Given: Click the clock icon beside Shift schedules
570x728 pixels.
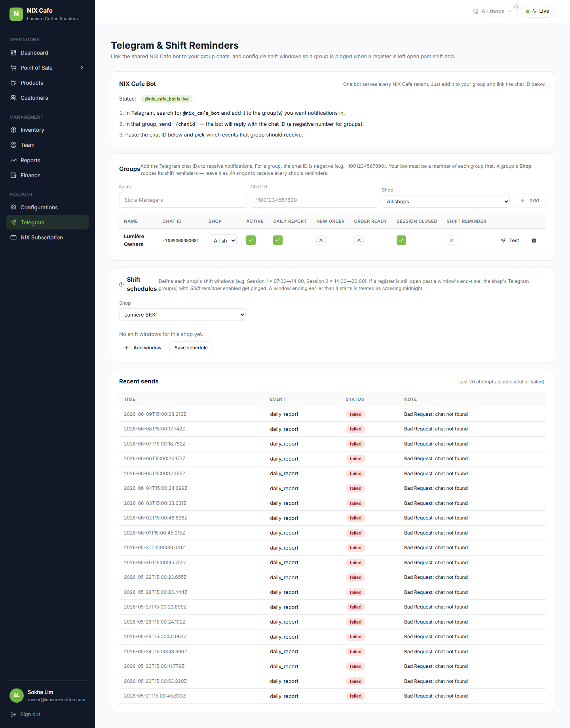Looking at the screenshot, I should [122, 284].
